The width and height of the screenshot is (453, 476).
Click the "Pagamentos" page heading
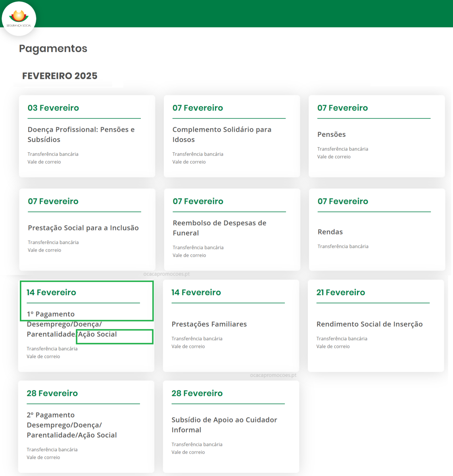click(x=53, y=48)
